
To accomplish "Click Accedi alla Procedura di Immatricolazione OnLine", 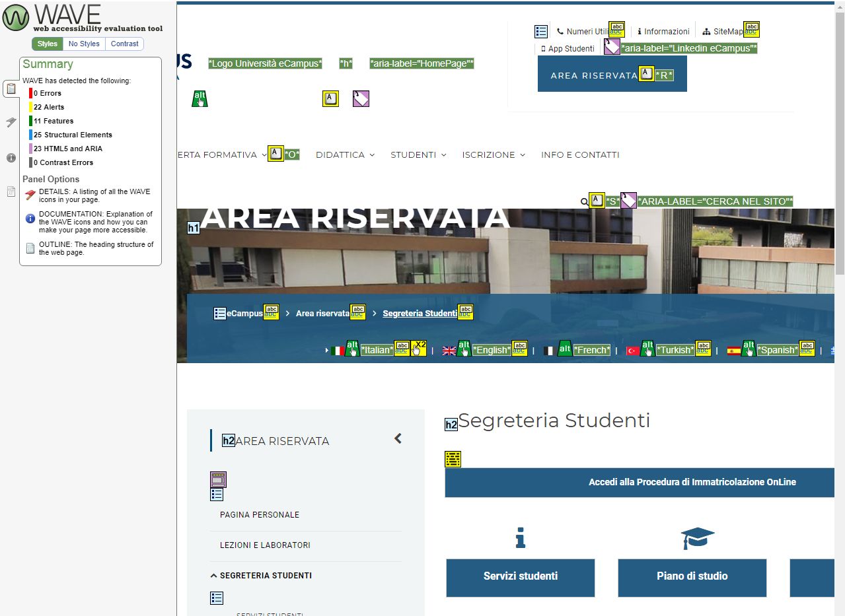I will pos(640,482).
